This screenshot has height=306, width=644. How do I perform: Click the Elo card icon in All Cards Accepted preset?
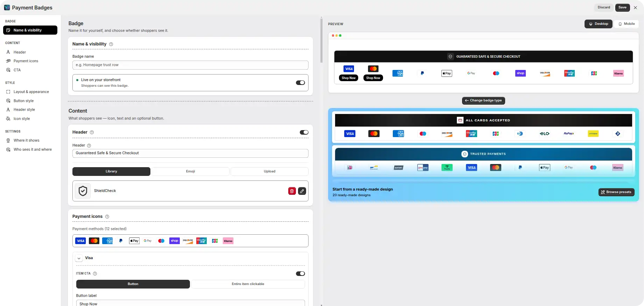click(544, 134)
